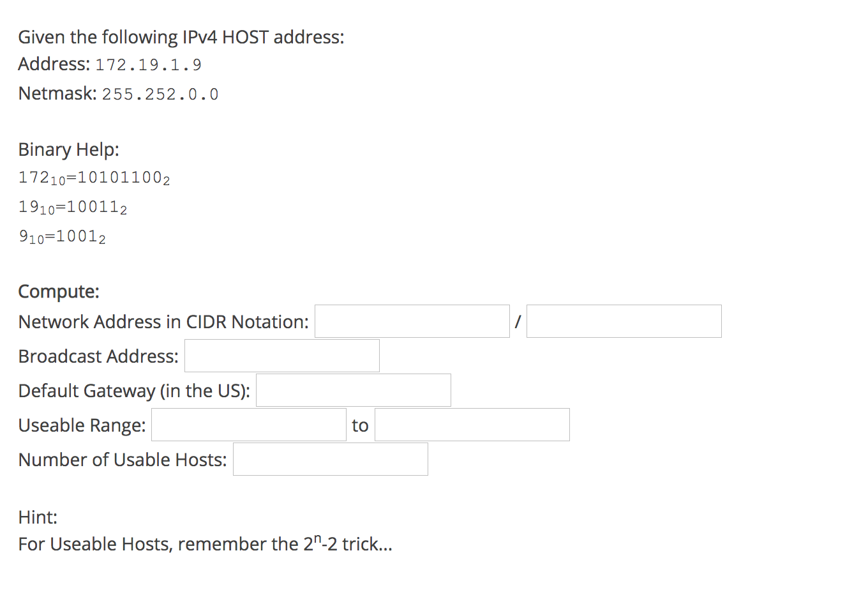This screenshot has width=868, height=613.
Task: Click the Default Gateway input field
Action: tap(354, 390)
